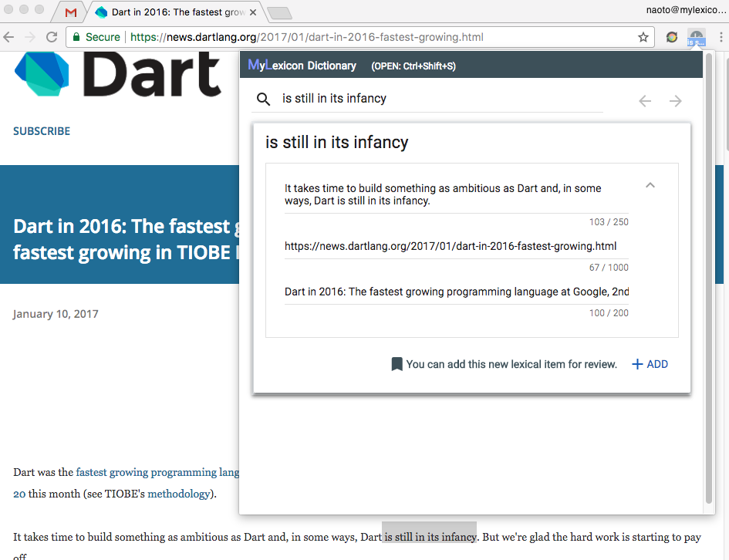The width and height of the screenshot is (729, 560).
Task: Go to next lexicon entry arrow
Action: coord(676,101)
